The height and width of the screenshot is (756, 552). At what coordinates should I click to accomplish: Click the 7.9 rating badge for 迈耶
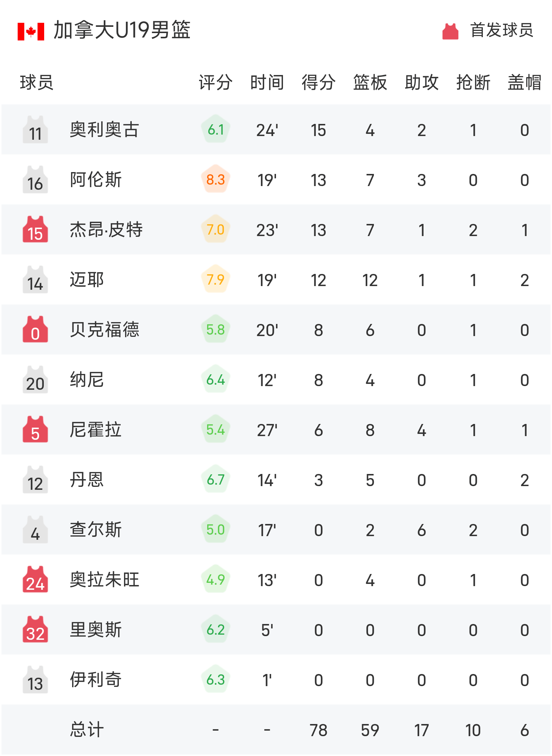click(216, 280)
